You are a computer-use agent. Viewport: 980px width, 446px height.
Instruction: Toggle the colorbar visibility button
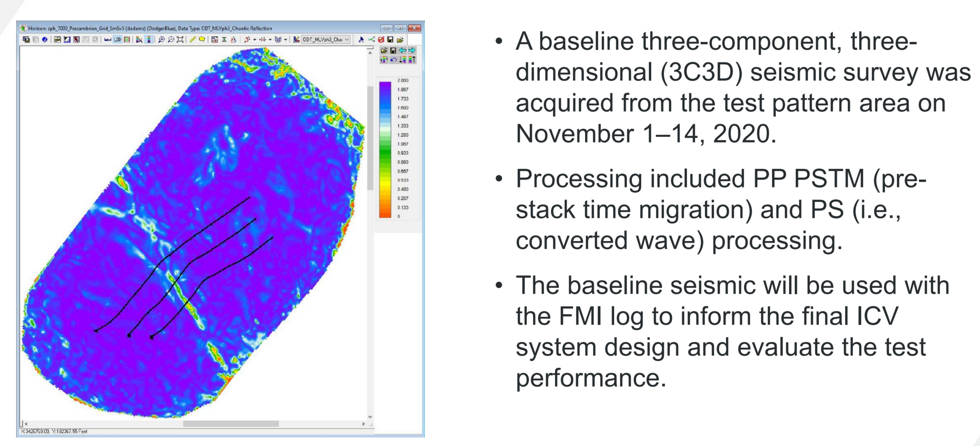[x=149, y=39]
